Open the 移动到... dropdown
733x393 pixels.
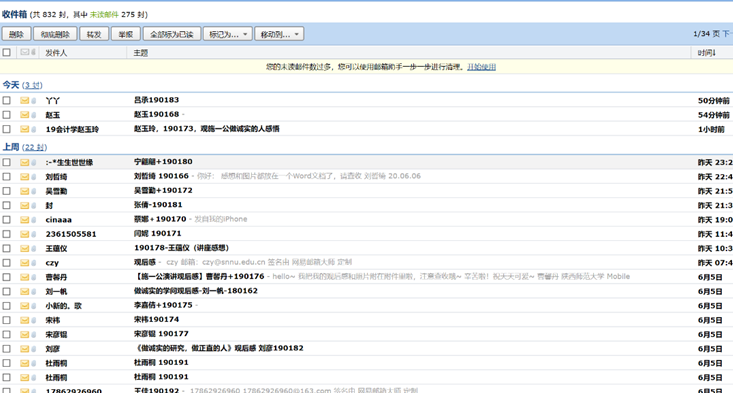tap(279, 34)
